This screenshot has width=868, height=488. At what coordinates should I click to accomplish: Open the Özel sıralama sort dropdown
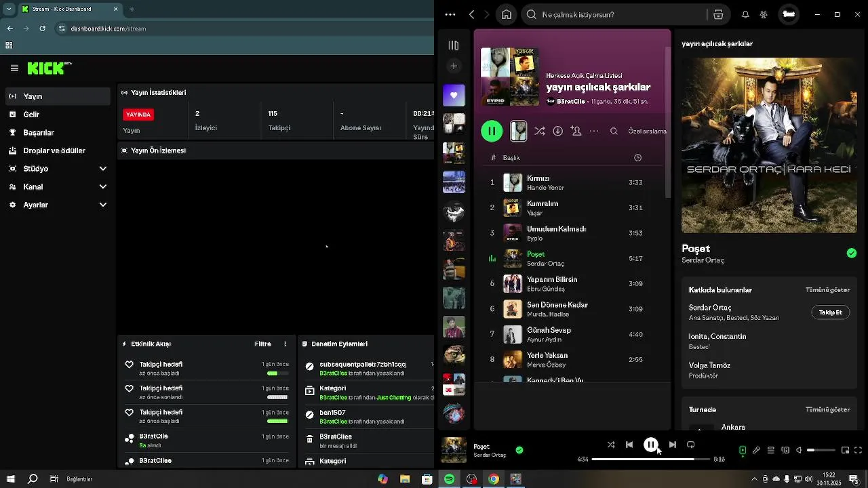coord(647,131)
